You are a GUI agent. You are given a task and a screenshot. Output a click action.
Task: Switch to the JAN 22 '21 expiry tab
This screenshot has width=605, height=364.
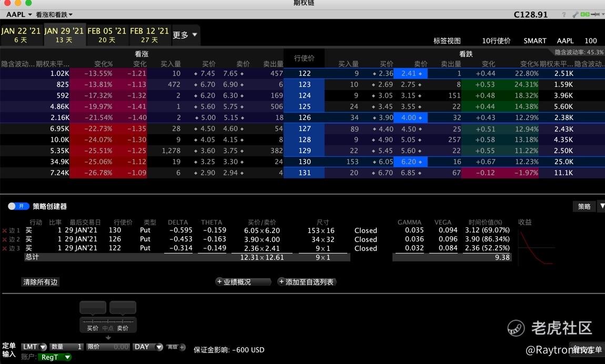[x=21, y=35]
